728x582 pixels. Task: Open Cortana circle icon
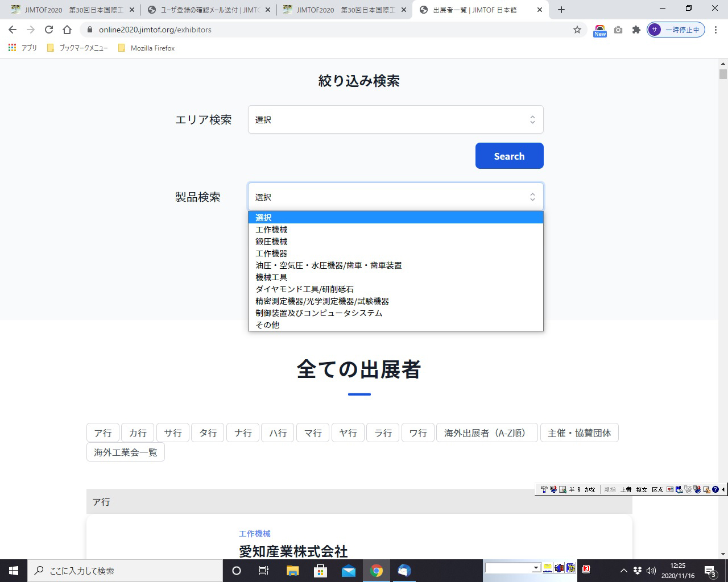click(x=237, y=571)
